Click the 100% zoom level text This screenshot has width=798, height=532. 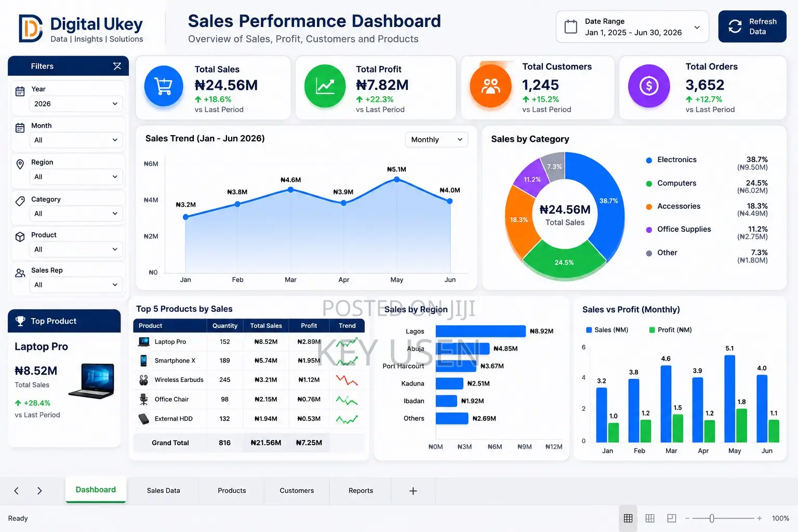(x=780, y=518)
